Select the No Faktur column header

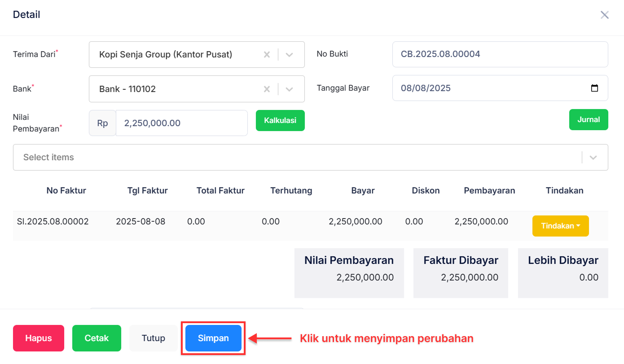(66, 190)
